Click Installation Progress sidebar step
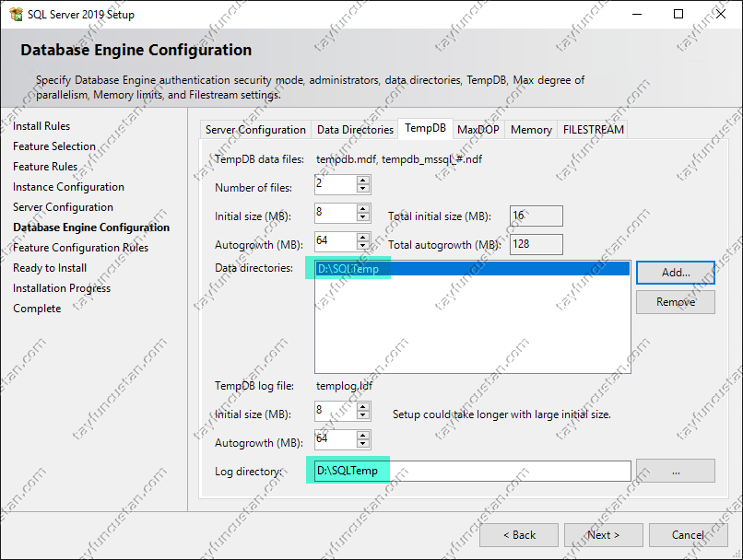 pyautogui.click(x=62, y=288)
